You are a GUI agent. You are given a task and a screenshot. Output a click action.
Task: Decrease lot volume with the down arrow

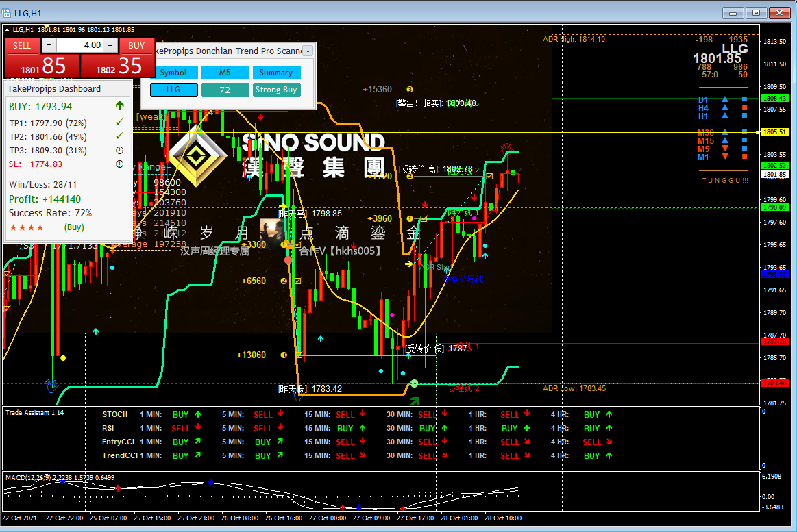coord(49,45)
